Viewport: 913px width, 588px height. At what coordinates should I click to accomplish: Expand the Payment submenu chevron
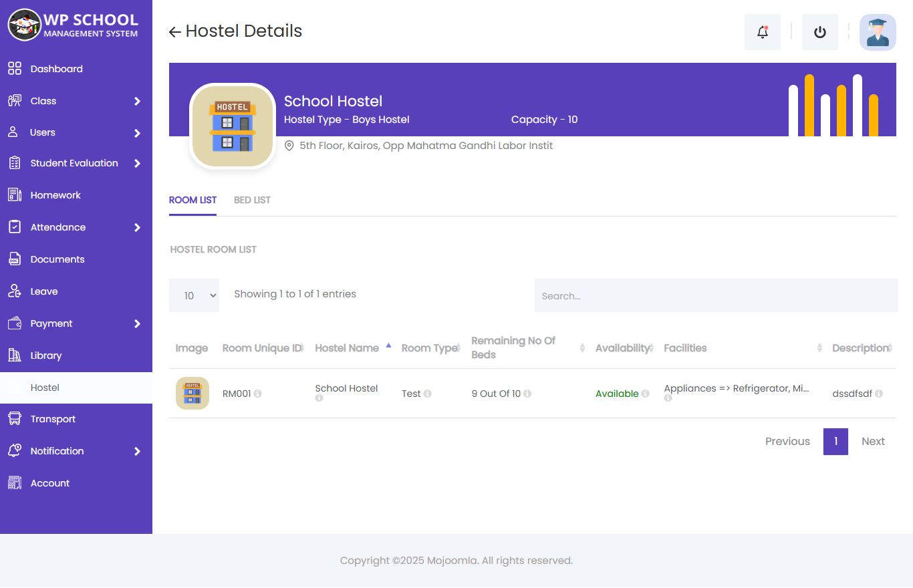(x=137, y=323)
